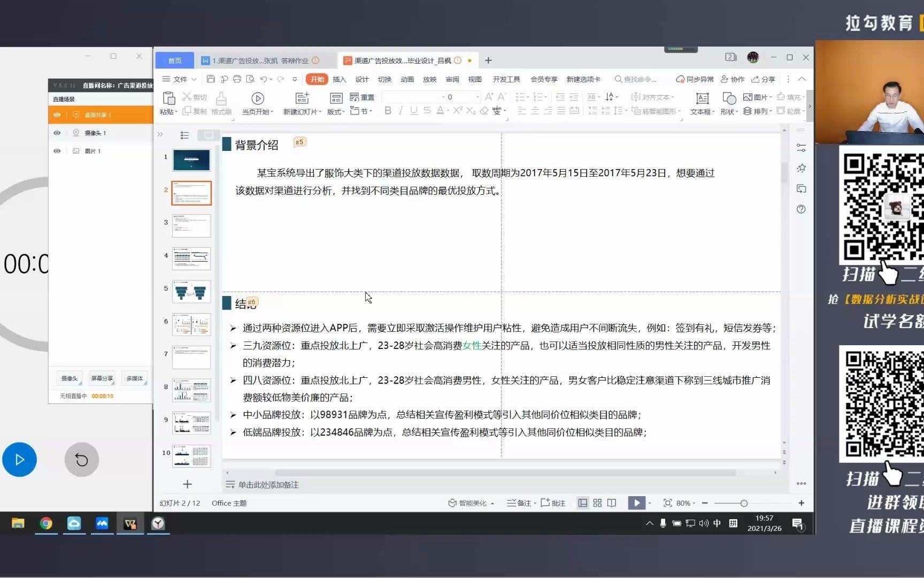Apply Italic formatting icon
The image size is (924, 578).
point(401,111)
